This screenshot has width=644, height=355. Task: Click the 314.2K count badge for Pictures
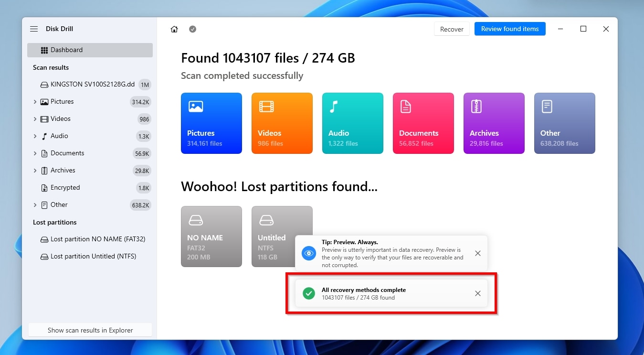(x=140, y=102)
